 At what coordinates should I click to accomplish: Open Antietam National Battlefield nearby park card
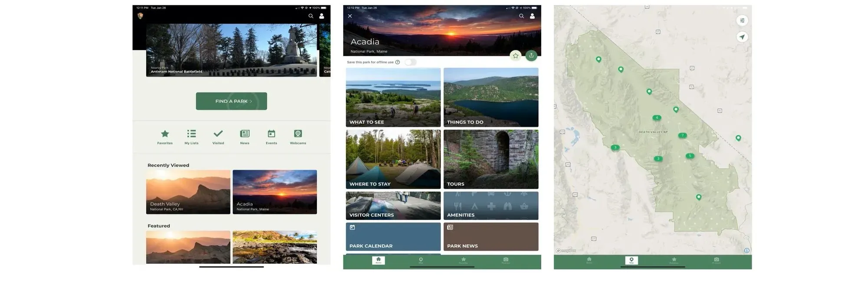click(231, 50)
